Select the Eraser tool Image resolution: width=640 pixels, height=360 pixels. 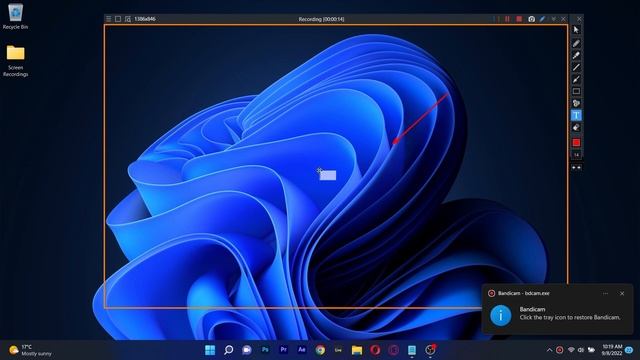[576, 128]
